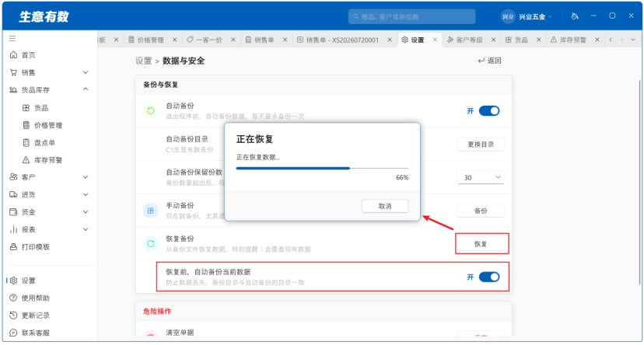
Task: Close the 客户等级 tab
Action: (x=493, y=40)
